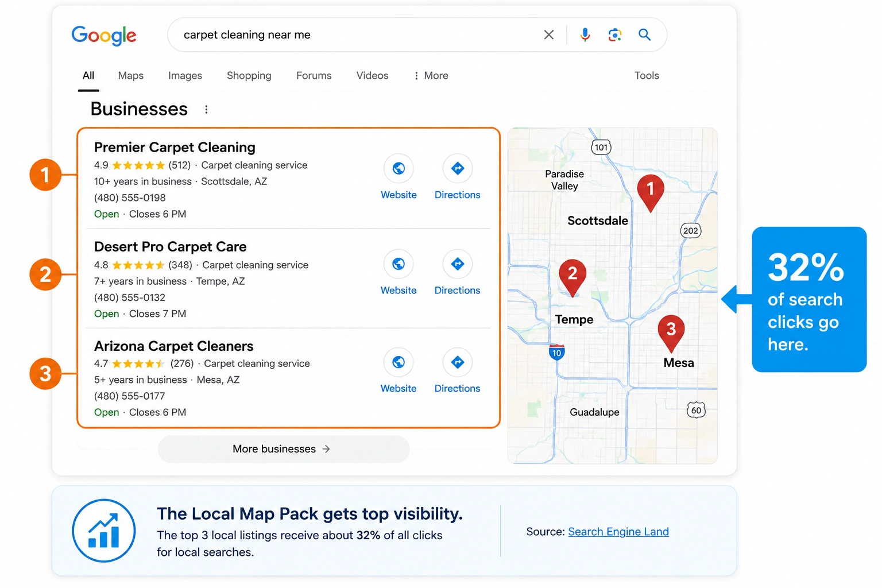Click Route 60 shield on map

click(696, 410)
